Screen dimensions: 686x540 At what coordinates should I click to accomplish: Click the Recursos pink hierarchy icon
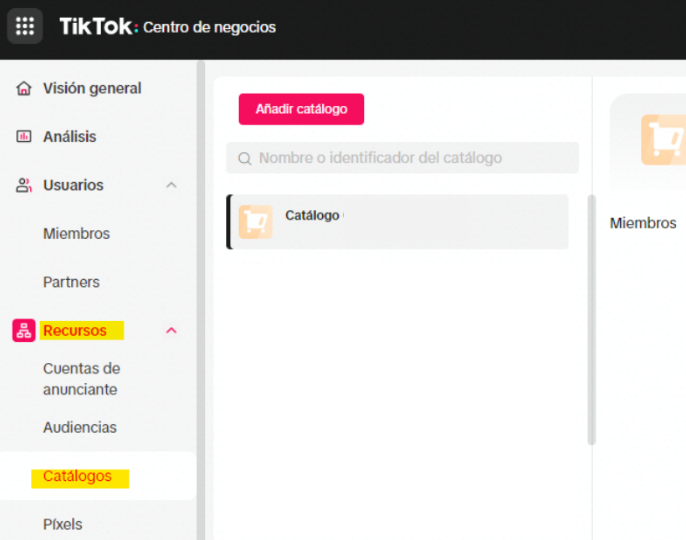click(24, 331)
